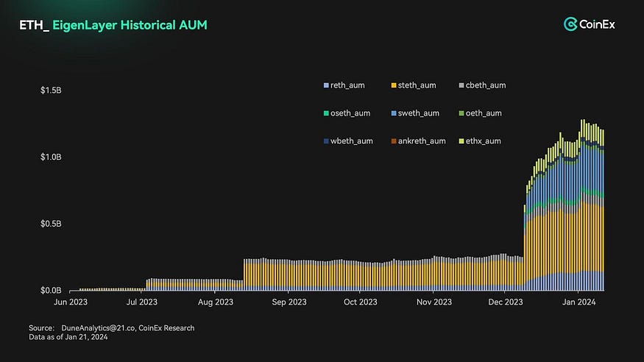Select the cbeth_aum legend label
Viewport: 644px width, 362px height.
click(486, 85)
